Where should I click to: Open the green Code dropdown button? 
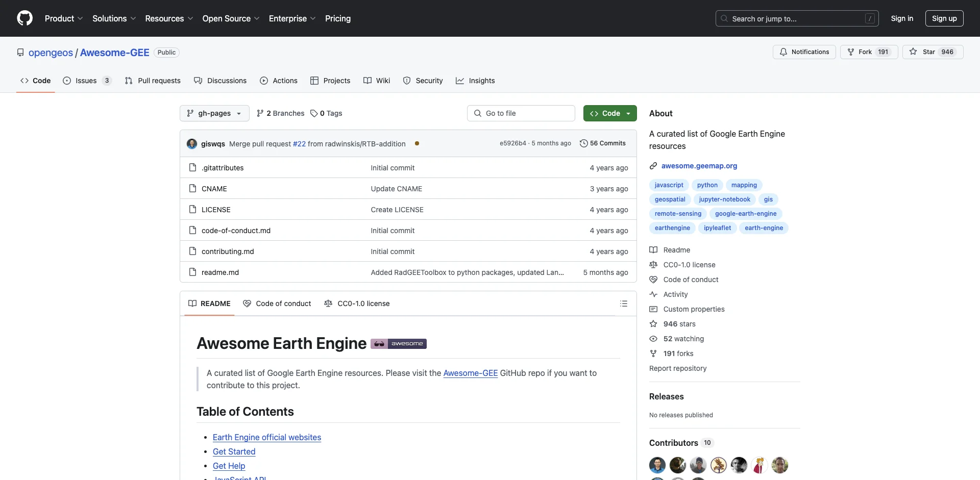[610, 113]
